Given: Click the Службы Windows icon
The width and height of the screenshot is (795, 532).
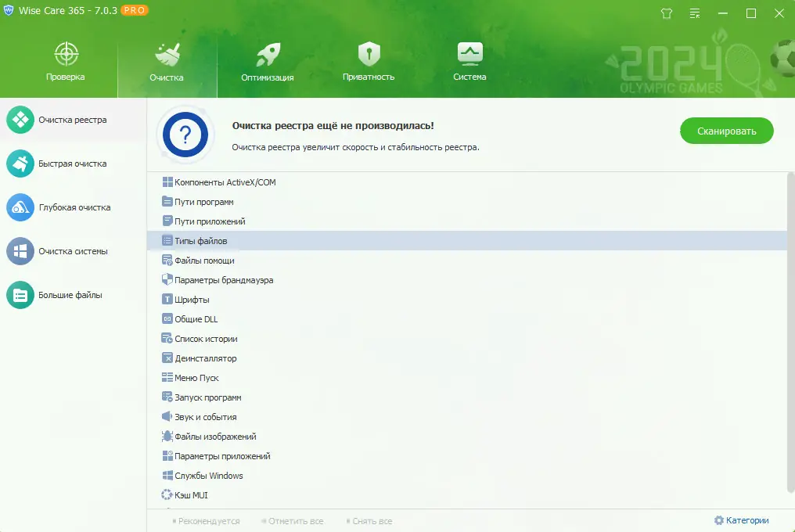Looking at the screenshot, I should click(x=167, y=475).
